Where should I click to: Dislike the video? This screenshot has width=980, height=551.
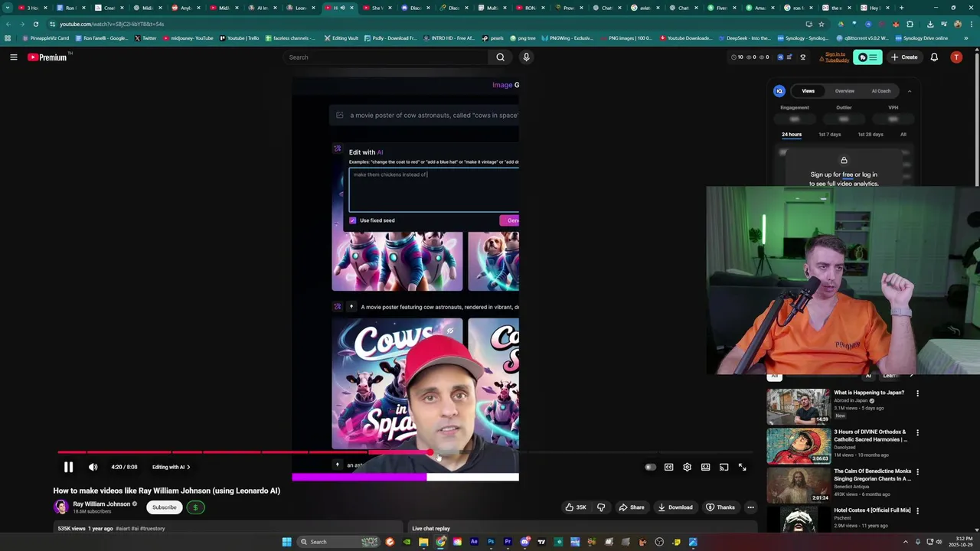coord(601,507)
